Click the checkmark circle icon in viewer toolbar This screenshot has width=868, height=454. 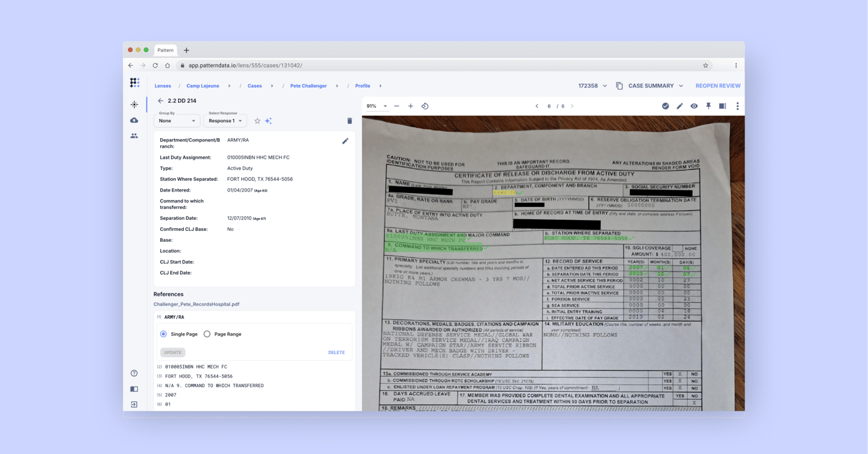[665, 106]
